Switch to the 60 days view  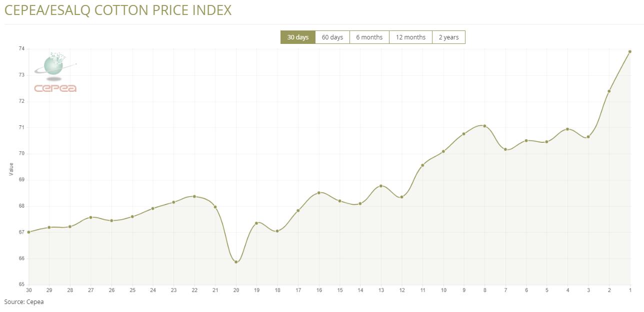pyautogui.click(x=332, y=37)
